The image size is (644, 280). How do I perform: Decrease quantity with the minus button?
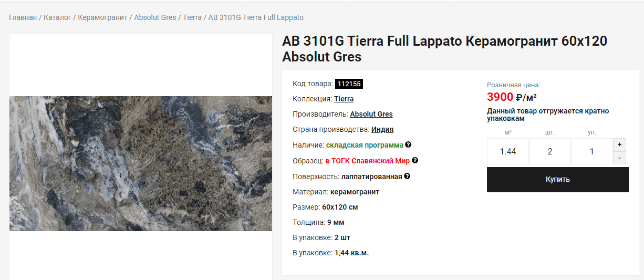(620, 158)
